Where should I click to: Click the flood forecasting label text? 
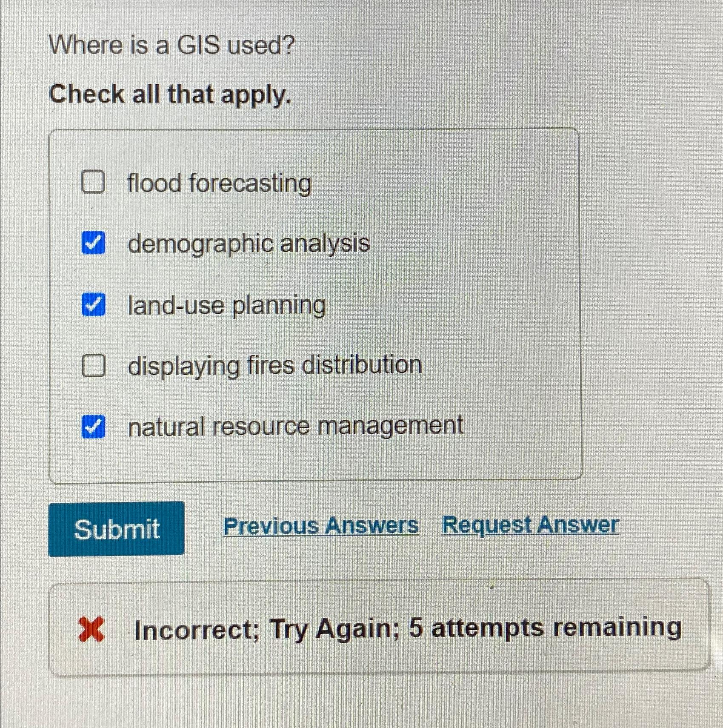pos(218,183)
